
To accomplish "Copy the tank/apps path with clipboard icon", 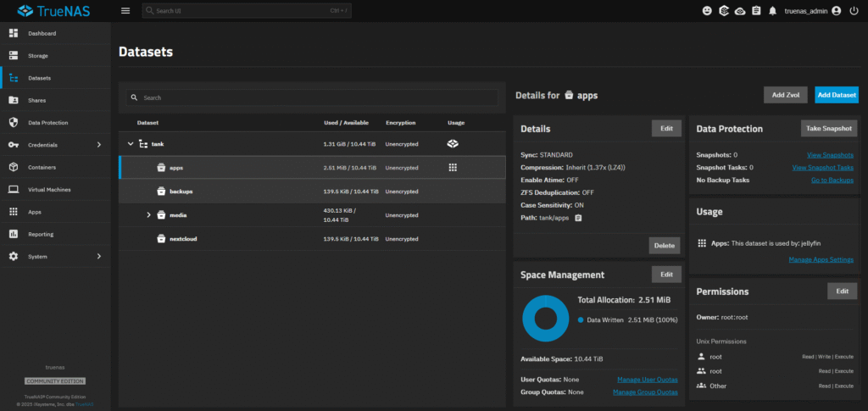I will point(578,218).
